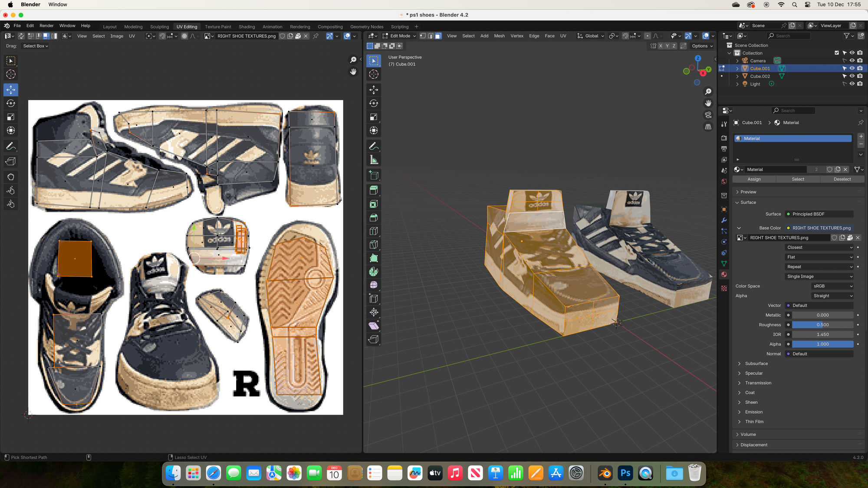Select the Bevel tool
The image size is (868, 488).
click(x=374, y=217)
